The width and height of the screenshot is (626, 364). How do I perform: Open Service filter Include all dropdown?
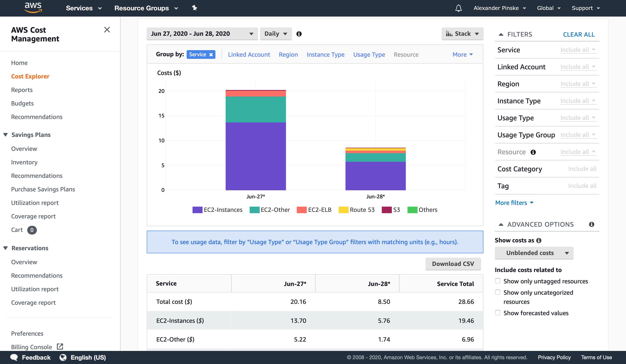[x=578, y=50]
